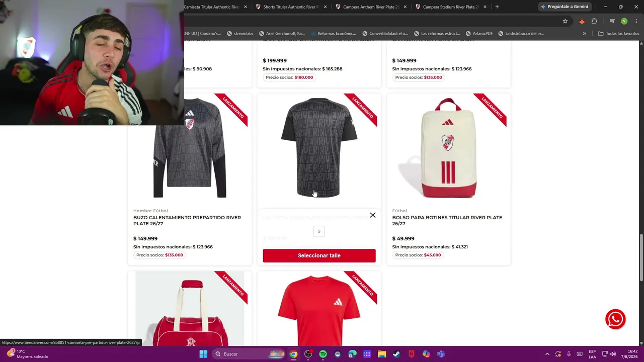Expand the hidden bookmarks chevron
The width and height of the screenshot is (644, 362).
click(584, 34)
